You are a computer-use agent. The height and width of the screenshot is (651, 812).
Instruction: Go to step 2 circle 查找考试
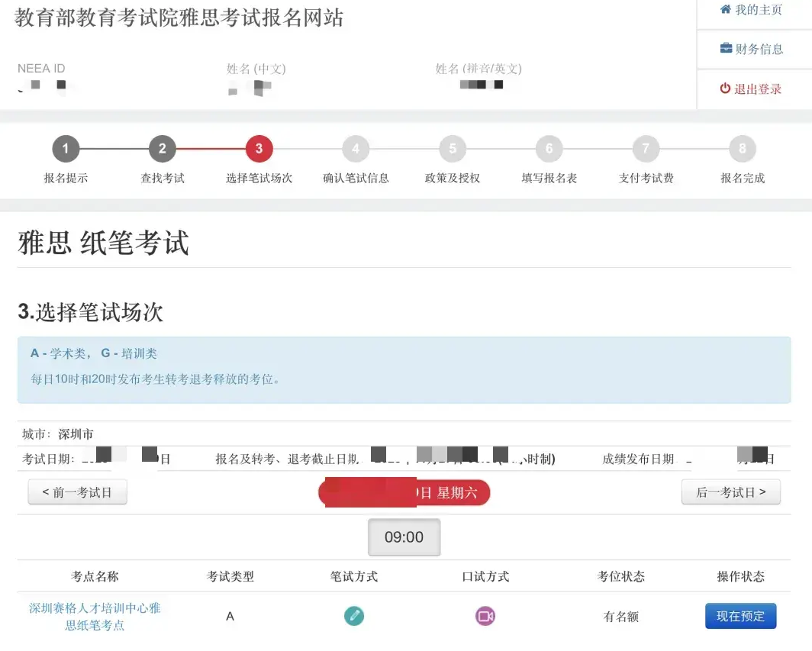click(162, 149)
